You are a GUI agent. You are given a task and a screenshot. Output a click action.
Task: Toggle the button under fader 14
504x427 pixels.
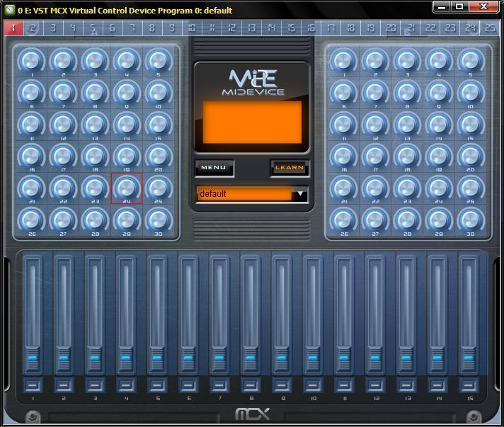pyautogui.click(x=437, y=385)
